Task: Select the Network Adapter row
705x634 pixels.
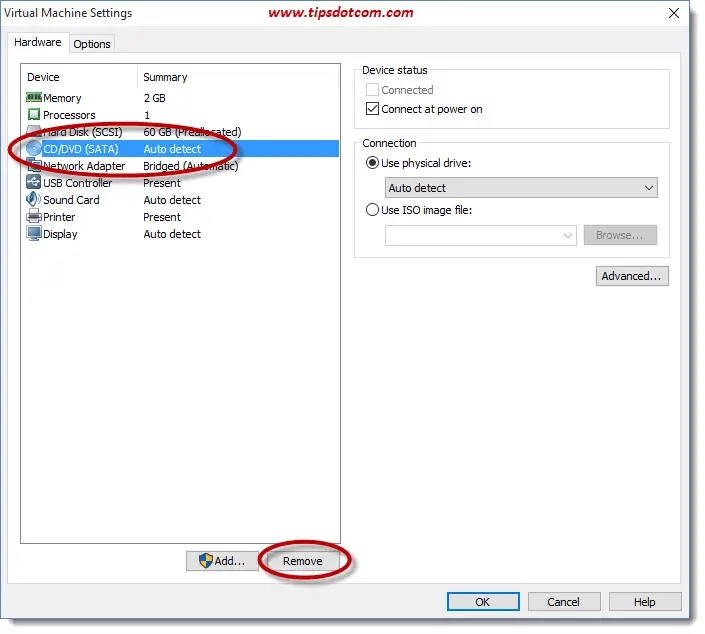Action: (x=181, y=166)
